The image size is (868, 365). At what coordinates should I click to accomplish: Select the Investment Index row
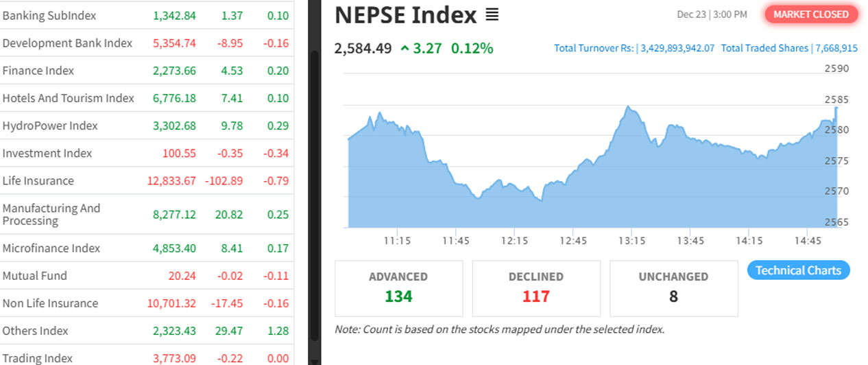[47, 153]
